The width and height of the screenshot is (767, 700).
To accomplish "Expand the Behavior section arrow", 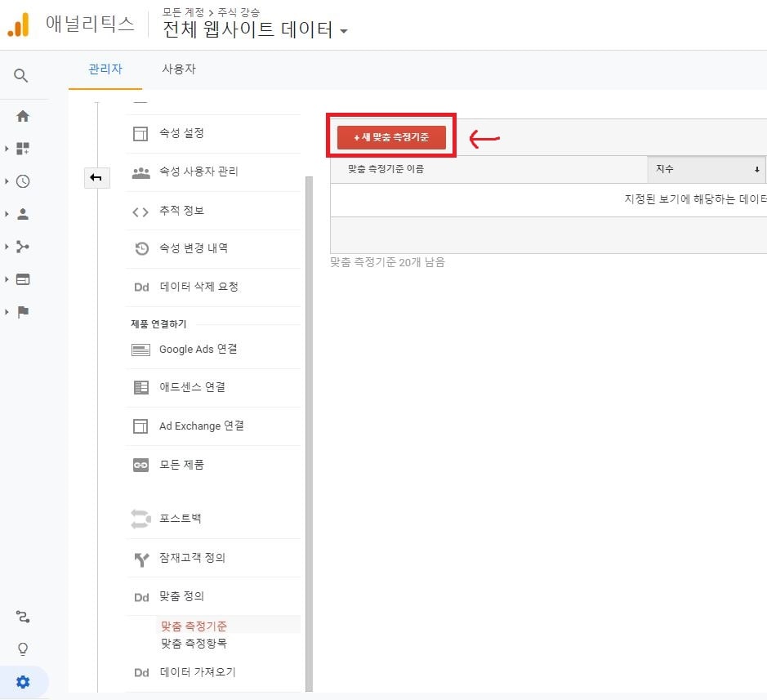I will click(x=7, y=279).
